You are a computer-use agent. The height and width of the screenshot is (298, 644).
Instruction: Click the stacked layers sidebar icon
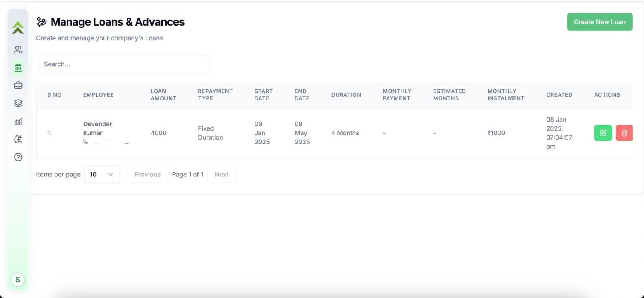(18, 103)
